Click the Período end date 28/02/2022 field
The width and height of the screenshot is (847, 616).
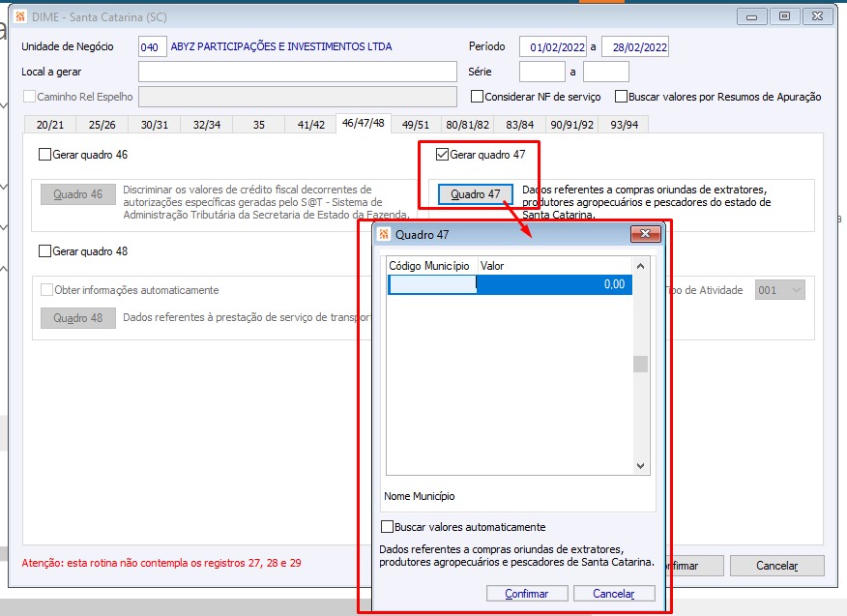tap(635, 47)
